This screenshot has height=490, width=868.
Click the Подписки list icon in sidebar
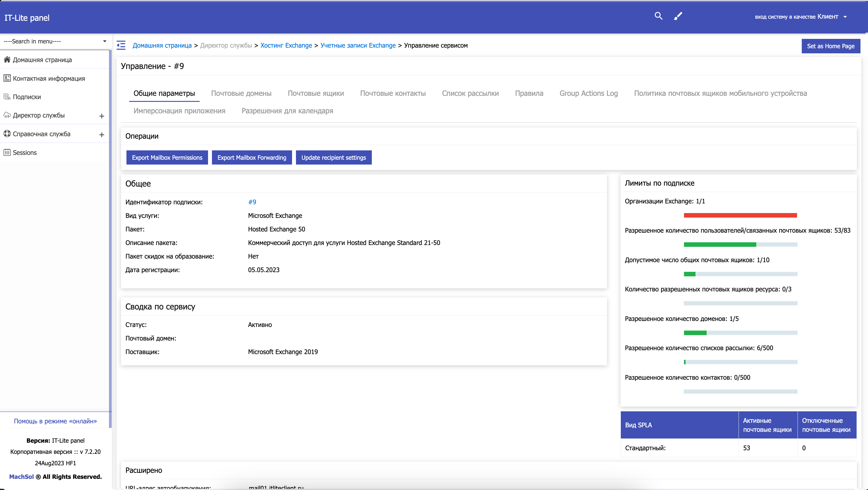point(7,97)
